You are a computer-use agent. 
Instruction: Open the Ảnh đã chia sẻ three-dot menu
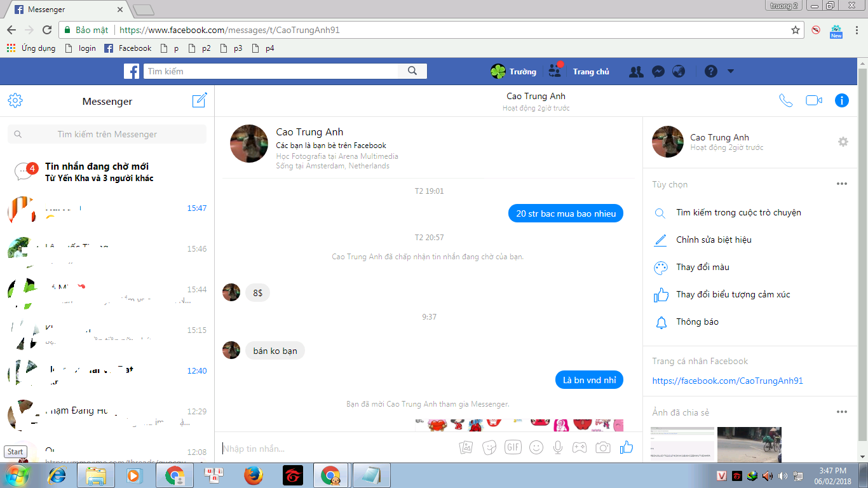click(842, 412)
